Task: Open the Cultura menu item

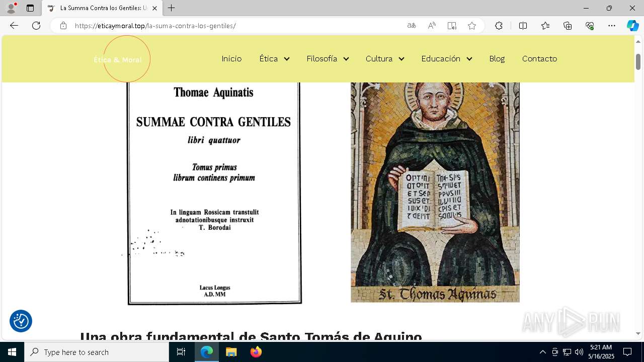Action: tap(379, 59)
